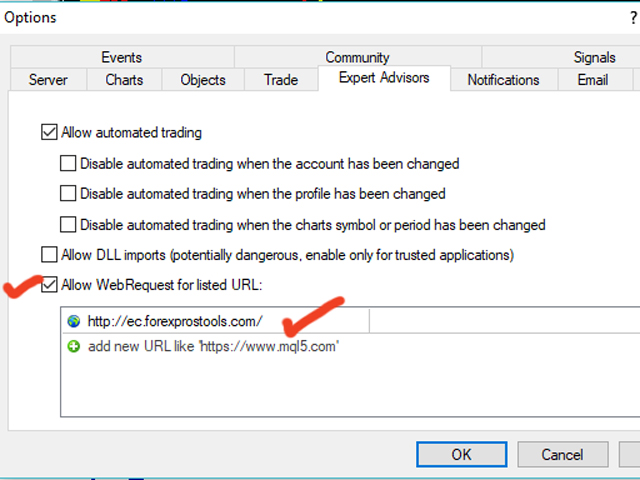Screen dimensions: 640x480
Task: Open the Signals tab
Action: (x=594, y=57)
